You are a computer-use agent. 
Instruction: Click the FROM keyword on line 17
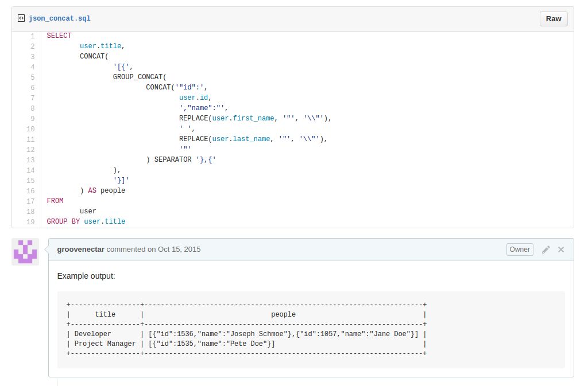pos(55,201)
